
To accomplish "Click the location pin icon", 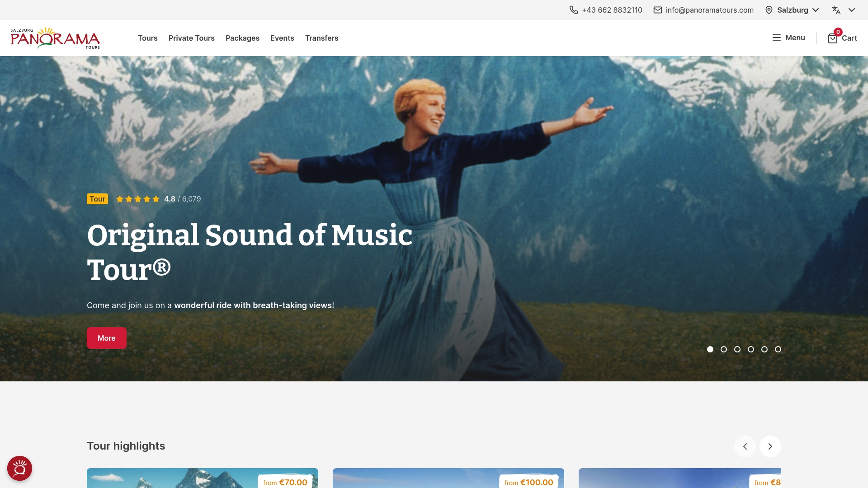I will [769, 10].
